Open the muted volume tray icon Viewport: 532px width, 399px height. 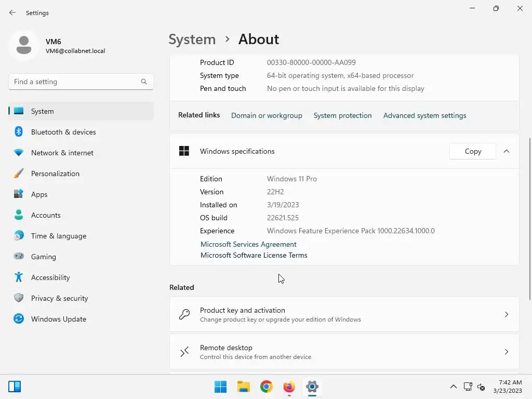coord(481,387)
